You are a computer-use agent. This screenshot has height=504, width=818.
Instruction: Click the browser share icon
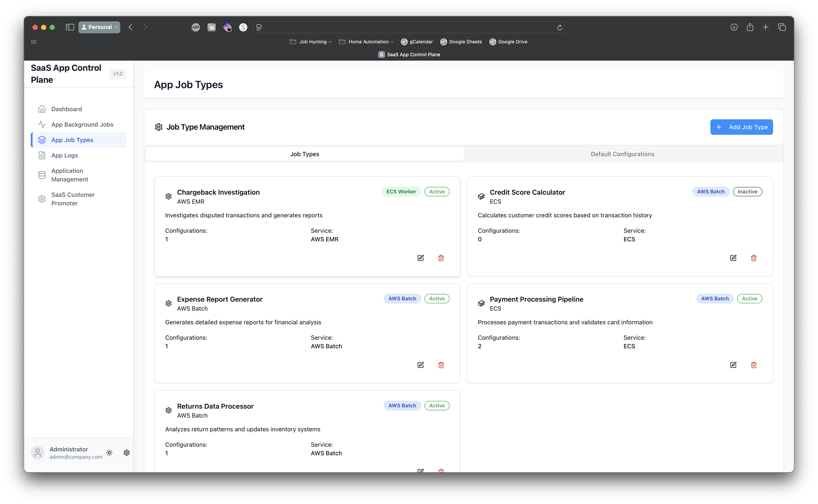click(x=750, y=27)
